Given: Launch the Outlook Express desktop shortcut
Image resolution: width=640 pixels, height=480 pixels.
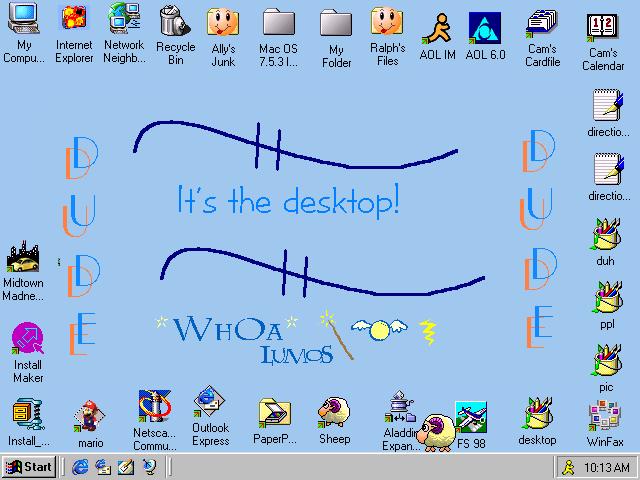Looking at the screenshot, I should [209, 402].
